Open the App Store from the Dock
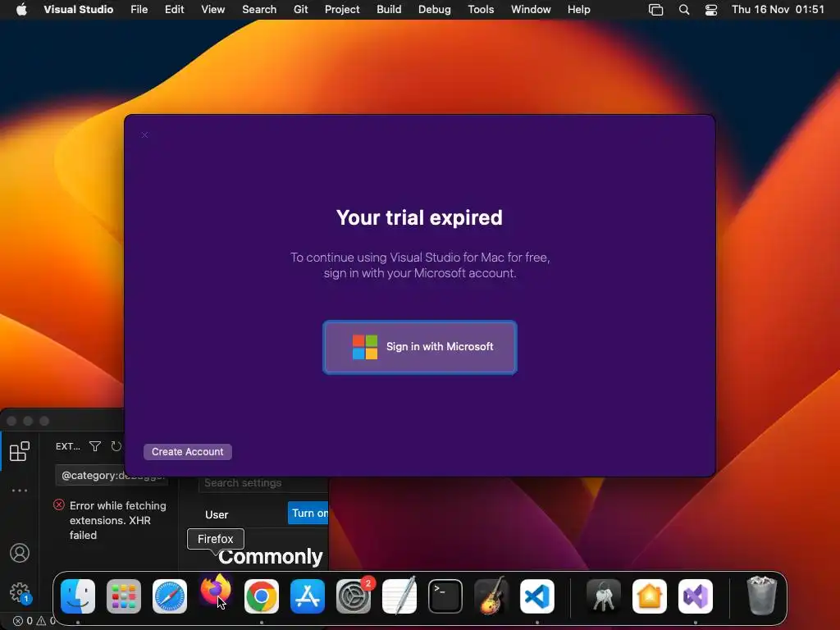Image resolution: width=840 pixels, height=630 pixels. (308, 596)
